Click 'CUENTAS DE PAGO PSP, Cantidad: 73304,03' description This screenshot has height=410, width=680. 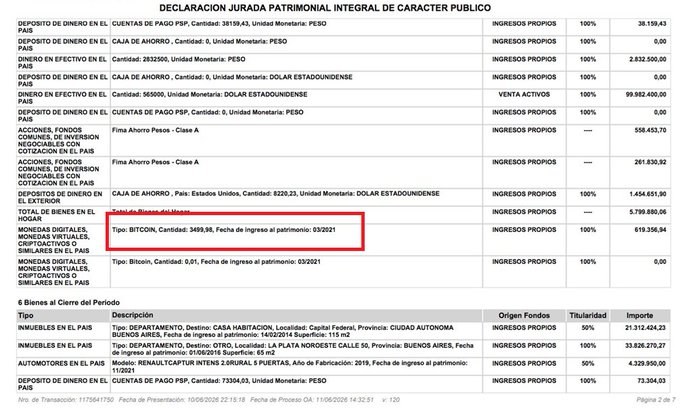219,380
